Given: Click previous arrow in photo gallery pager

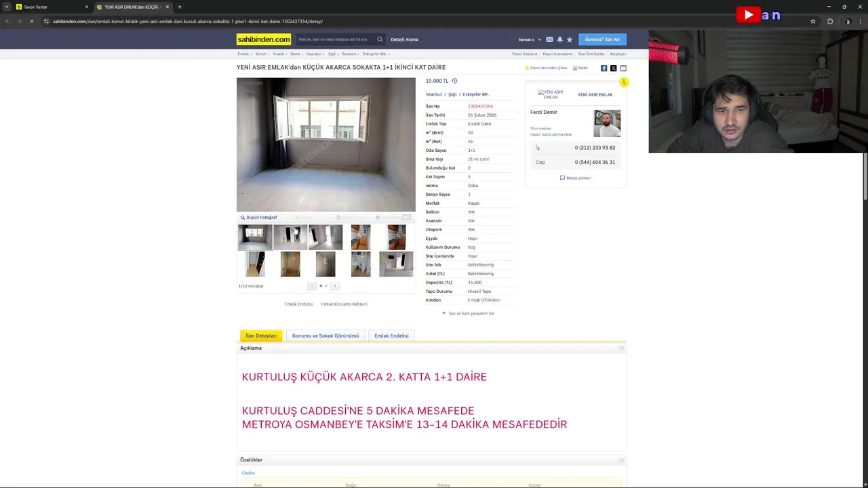Looking at the screenshot, I should 312,286.
